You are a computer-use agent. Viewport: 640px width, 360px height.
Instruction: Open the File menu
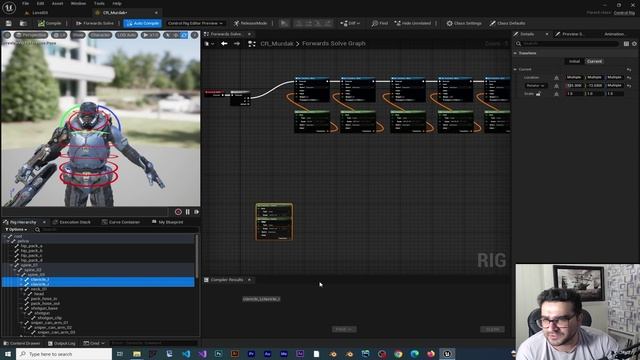25,3
